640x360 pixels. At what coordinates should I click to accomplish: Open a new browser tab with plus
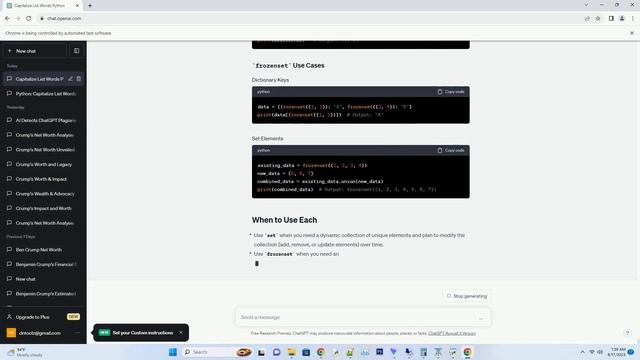coord(90,6)
